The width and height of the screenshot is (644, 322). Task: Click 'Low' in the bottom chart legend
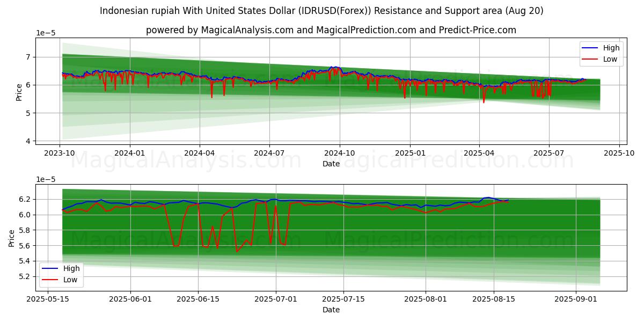(x=70, y=280)
